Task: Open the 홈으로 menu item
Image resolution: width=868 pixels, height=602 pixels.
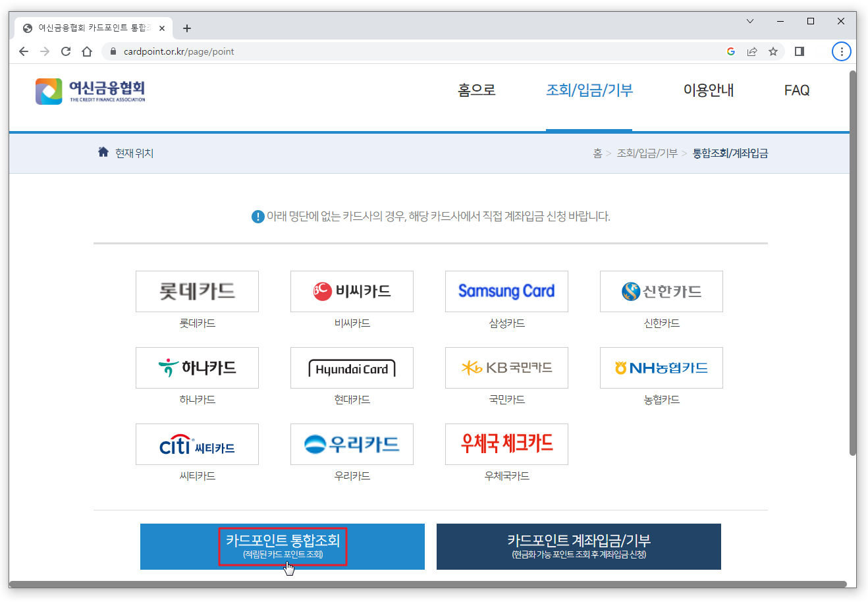Action: (x=477, y=90)
